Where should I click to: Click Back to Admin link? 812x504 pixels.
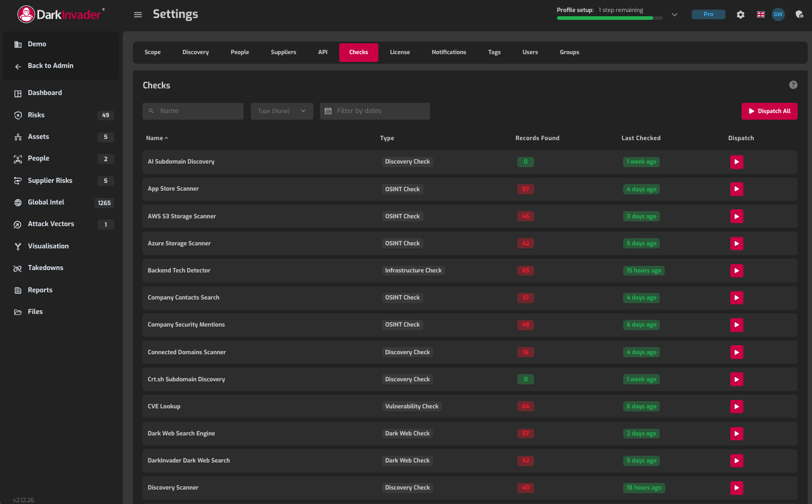(51, 66)
